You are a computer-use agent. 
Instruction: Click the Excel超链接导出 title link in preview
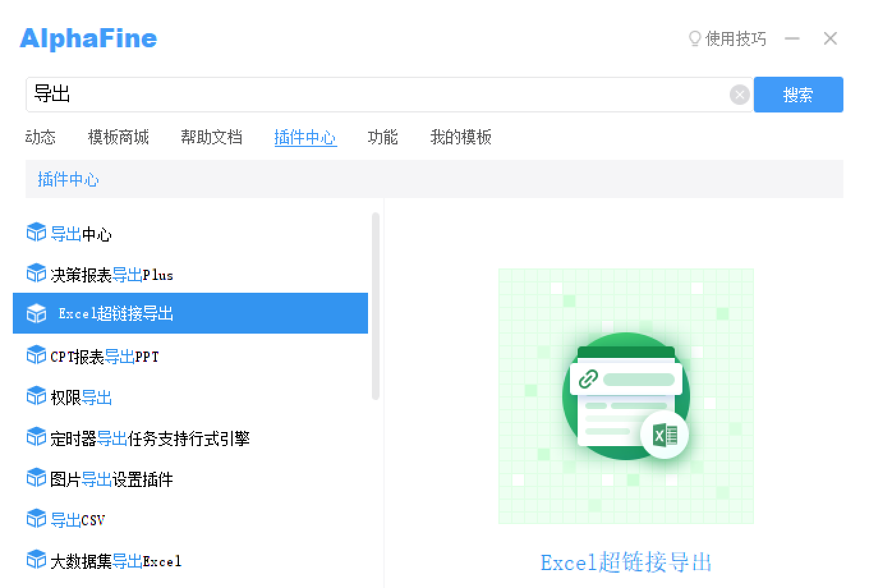click(626, 562)
